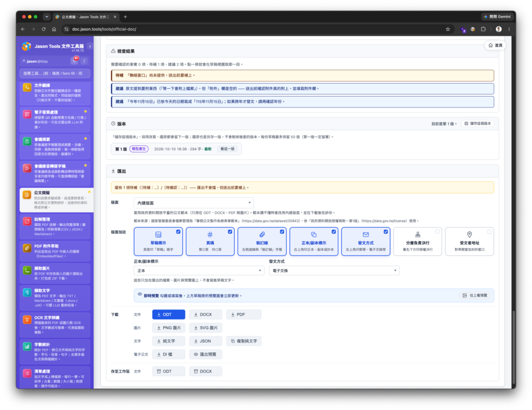This screenshot has width=532, height=410.
Task: Open the 字數統計 tool icon
Action: click(27, 346)
